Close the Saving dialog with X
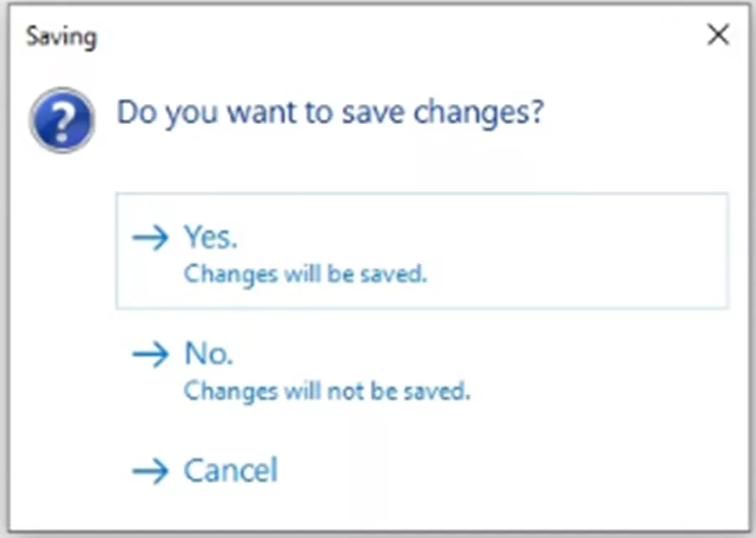The image size is (756, 538). tap(717, 35)
